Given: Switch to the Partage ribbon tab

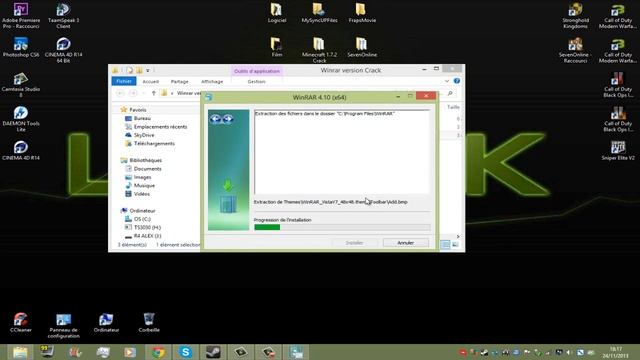Looking at the screenshot, I should pyautogui.click(x=180, y=82).
